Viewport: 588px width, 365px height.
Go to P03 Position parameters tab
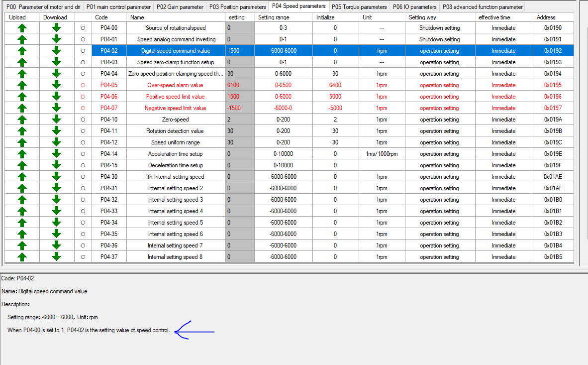point(237,7)
